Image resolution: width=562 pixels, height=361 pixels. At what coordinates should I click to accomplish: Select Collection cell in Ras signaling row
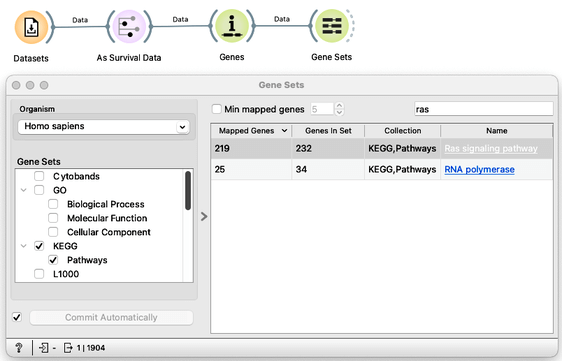pos(403,148)
